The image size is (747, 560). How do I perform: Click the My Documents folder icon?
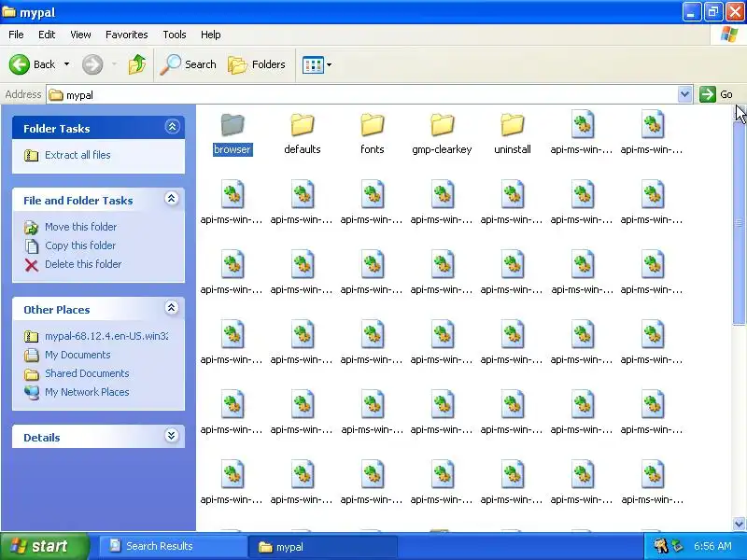[x=32, y=356]
